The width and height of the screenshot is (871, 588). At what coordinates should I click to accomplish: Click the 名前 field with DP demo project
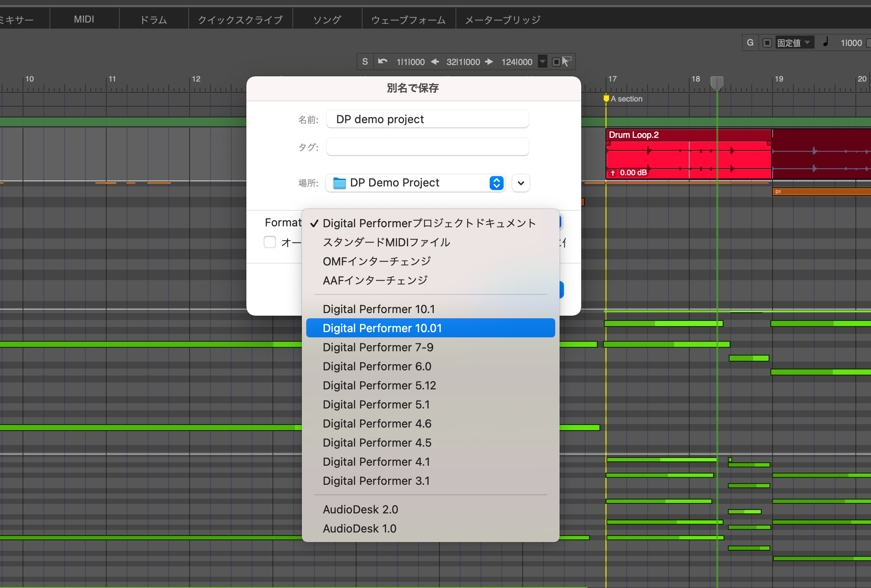coord(427,119)
